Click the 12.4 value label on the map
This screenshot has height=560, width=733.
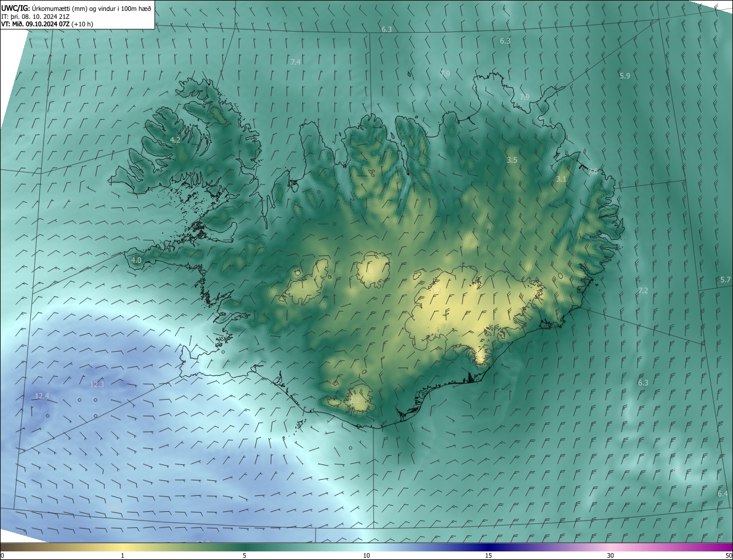pos(42,396)
